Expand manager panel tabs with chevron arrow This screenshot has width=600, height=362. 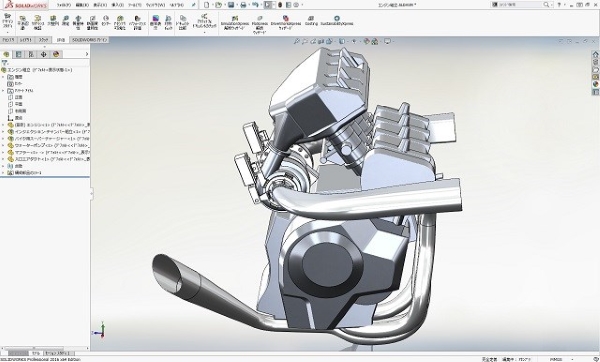tap(86, 54)
